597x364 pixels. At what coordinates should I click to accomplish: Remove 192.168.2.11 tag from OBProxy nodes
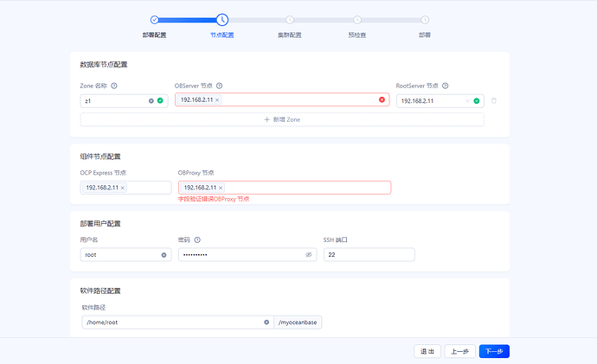coord(221,188)
